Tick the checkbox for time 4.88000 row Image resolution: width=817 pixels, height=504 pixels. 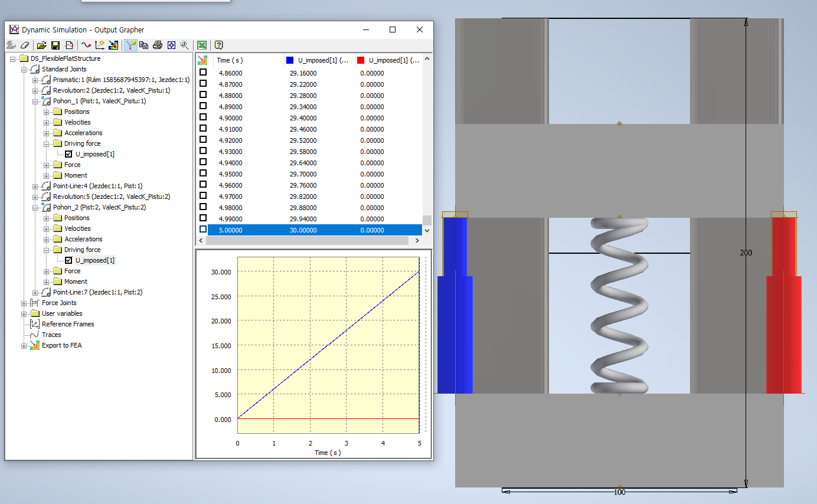203,95
